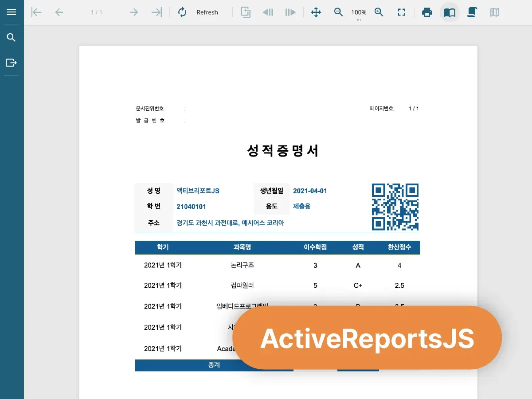Click the score cell 2.5
Viewport: 532px width, 399px height.
coord(399,286)
